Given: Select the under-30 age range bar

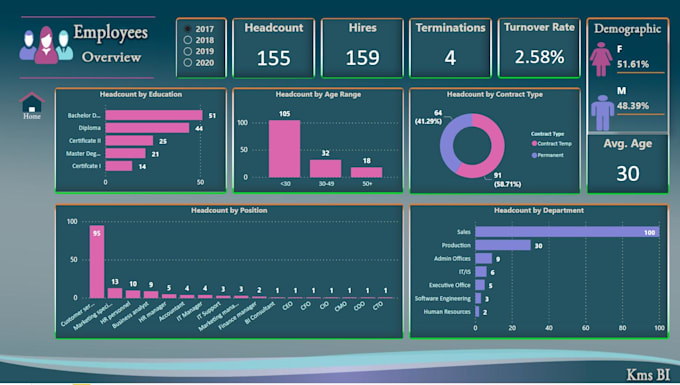Looking at the screenshot, I should coord(284,149).
